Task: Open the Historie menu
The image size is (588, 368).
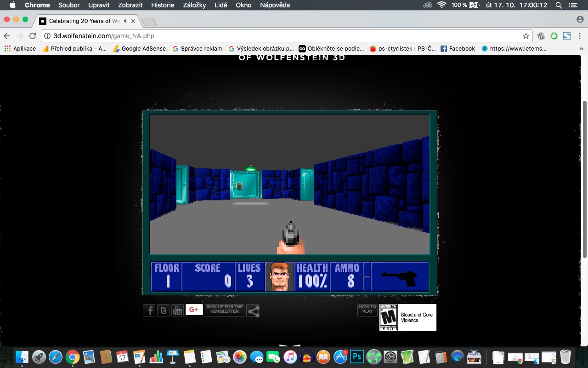Action: 163,5
